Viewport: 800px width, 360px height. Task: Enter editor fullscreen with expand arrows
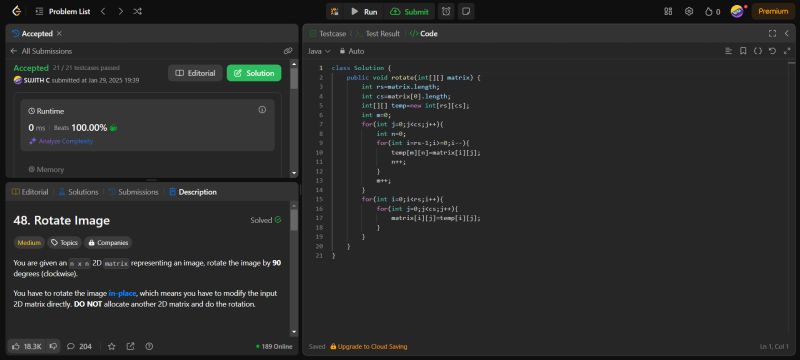click(x=787, y=51)
